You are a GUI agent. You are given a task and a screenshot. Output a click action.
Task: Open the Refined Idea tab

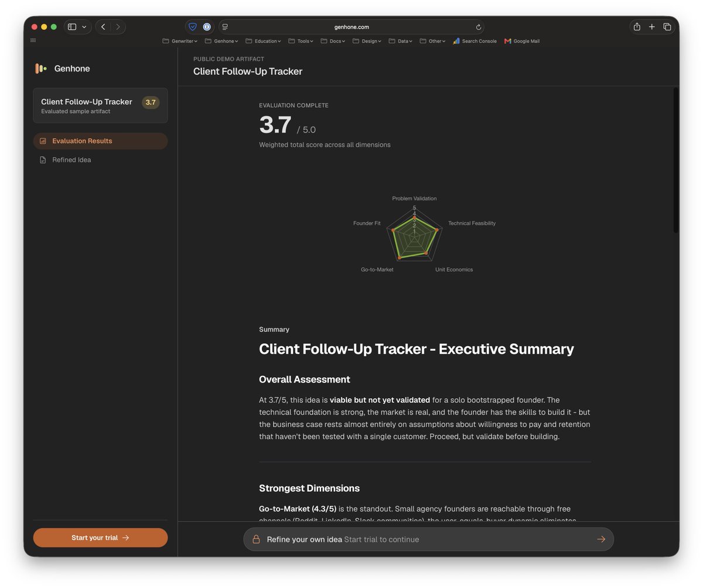point(100,160)
